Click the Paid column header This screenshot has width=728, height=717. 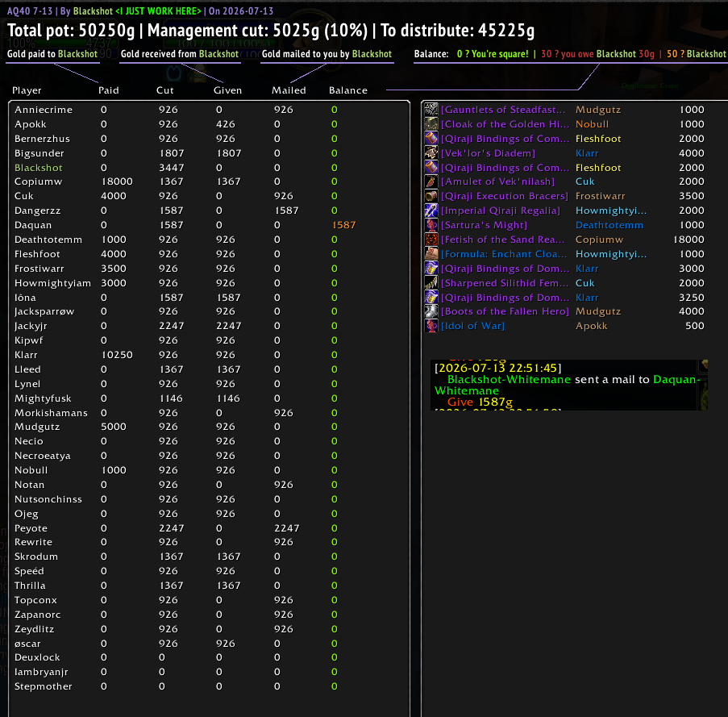[109, 90]
